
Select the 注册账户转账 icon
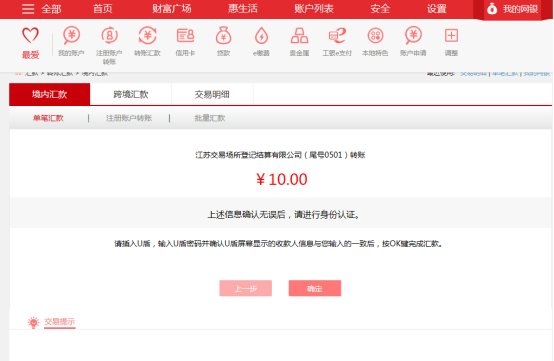[x=109, y=35]
